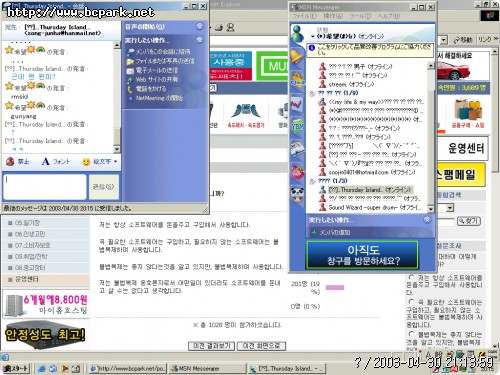Open the File (ファイル) menu in MSN Messenger
Viewport: 500px width, 375px height.
[x=305, y=16]
